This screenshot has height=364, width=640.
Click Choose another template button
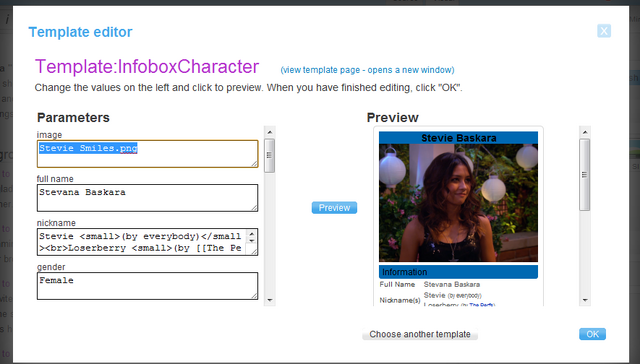[x=420, y=334]
